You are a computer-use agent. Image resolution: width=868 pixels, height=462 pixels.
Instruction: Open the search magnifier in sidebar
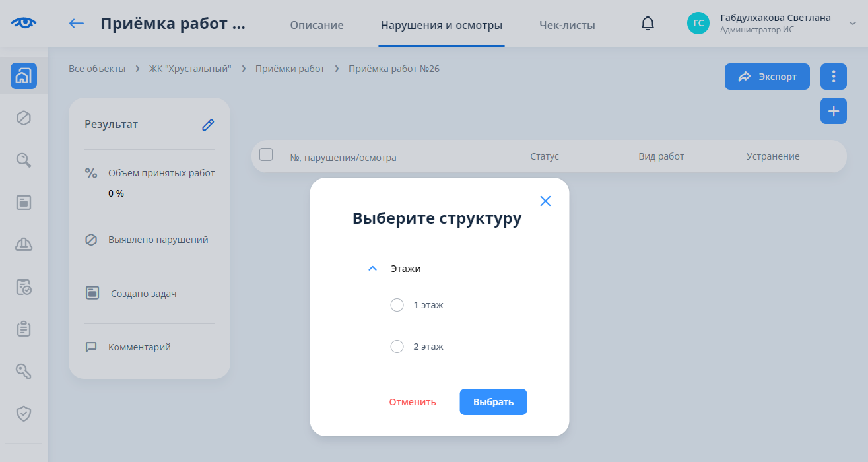24,160
